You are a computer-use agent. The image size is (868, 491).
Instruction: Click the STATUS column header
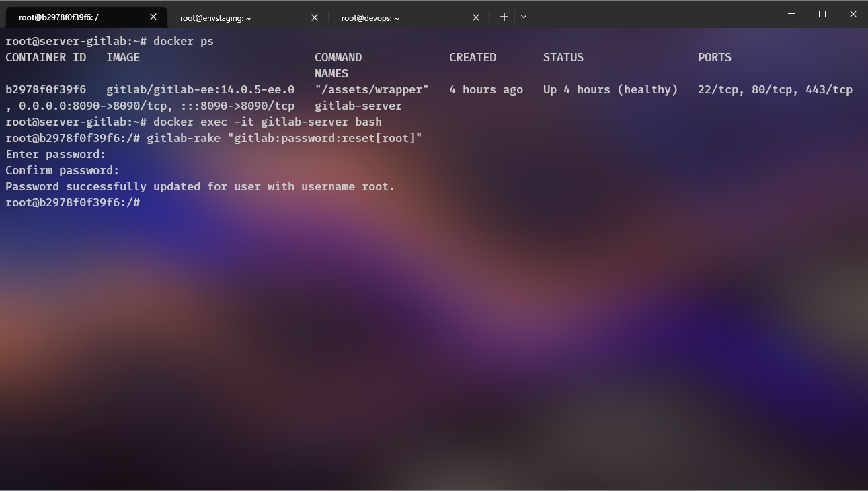(x=563, y=57)
